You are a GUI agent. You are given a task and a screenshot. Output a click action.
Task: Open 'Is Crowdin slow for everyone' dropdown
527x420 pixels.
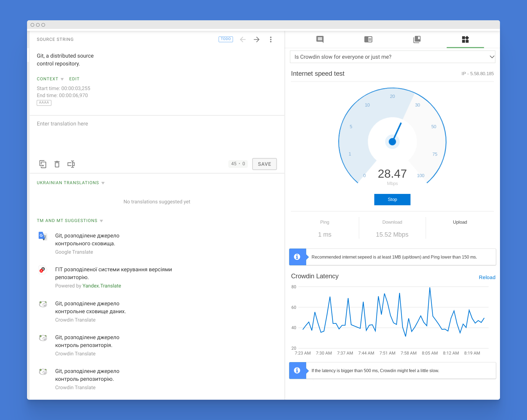[392, 57]
